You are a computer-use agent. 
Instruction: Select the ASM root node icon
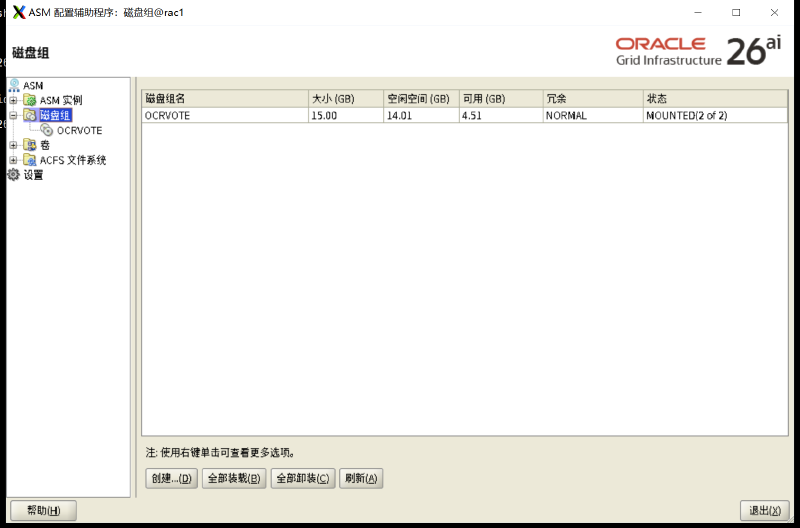tap(14, 85)
